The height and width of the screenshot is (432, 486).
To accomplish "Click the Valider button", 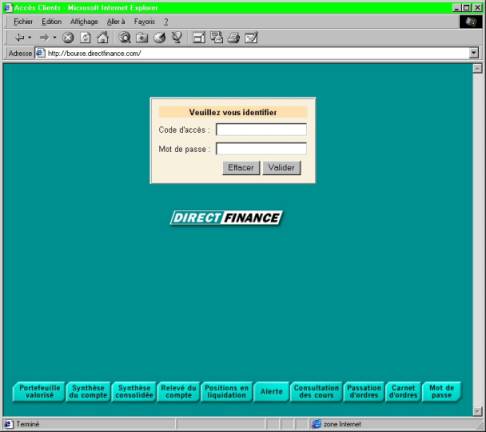I will click(x=282, y=168).
